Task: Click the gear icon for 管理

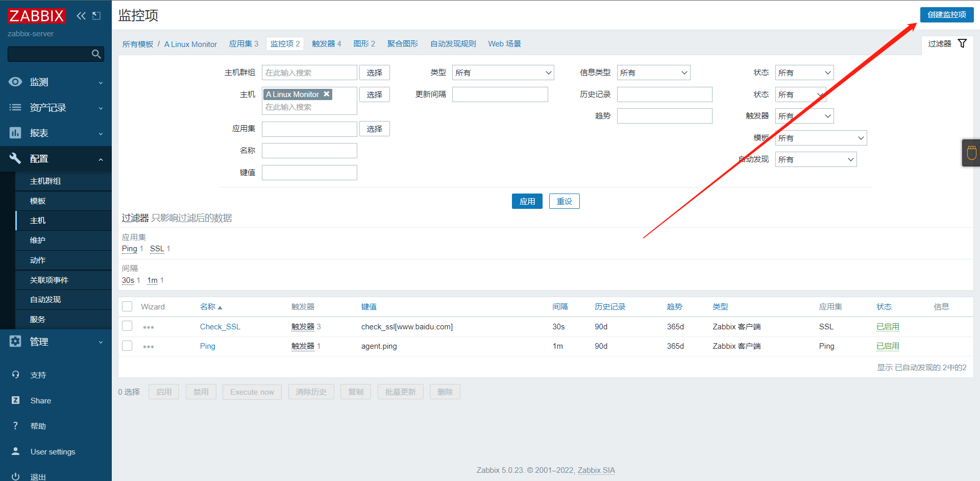Action: click(15, 341)
